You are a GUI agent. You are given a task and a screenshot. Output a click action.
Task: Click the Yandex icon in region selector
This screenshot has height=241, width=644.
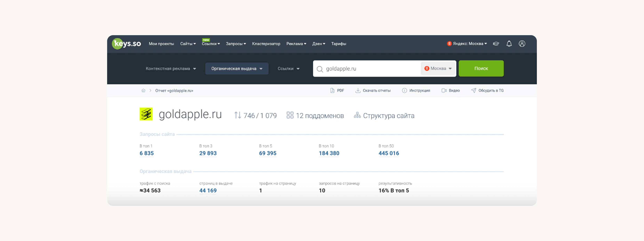pyautogui.click(x=427, y=68)
